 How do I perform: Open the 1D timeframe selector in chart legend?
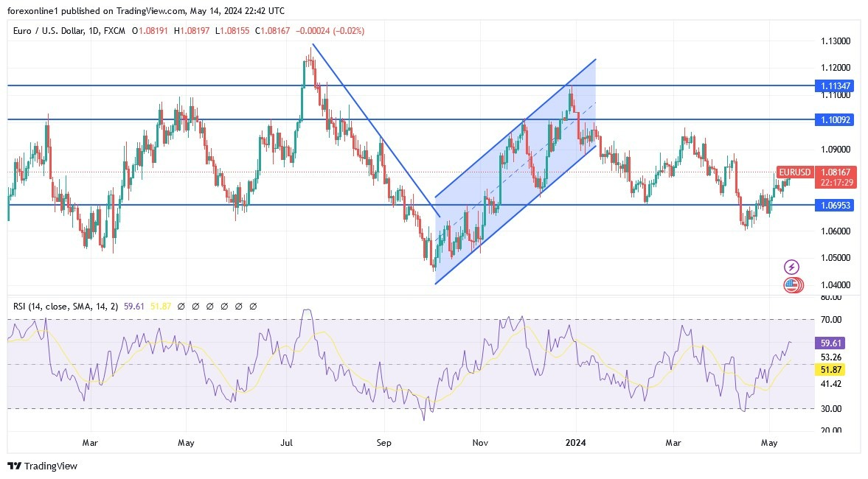click(93, 31)
